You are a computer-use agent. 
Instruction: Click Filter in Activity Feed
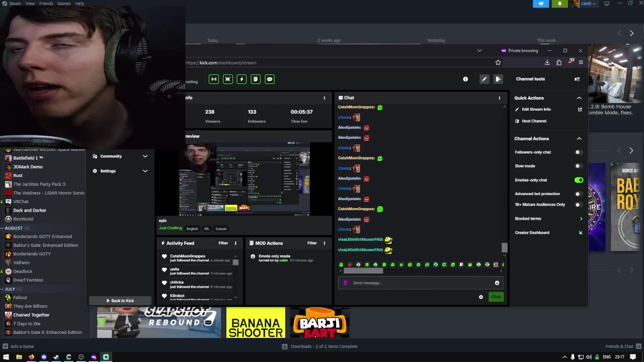pyautogui.click(x=223, y=243)
